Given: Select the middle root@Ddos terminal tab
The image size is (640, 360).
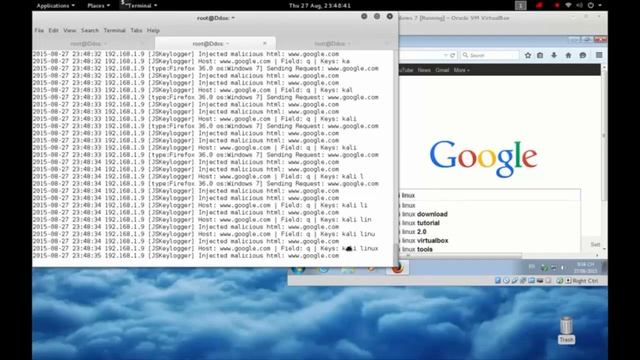Looking at the screenshot, I should 215,43.
